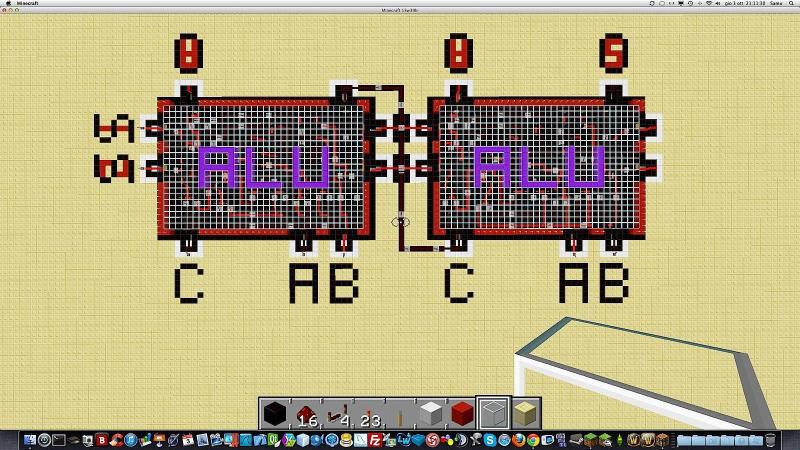The image size is (800, 450).
Task: Select the white block hotbar slot
Action: pyautogui.click(x=431, y=413)
